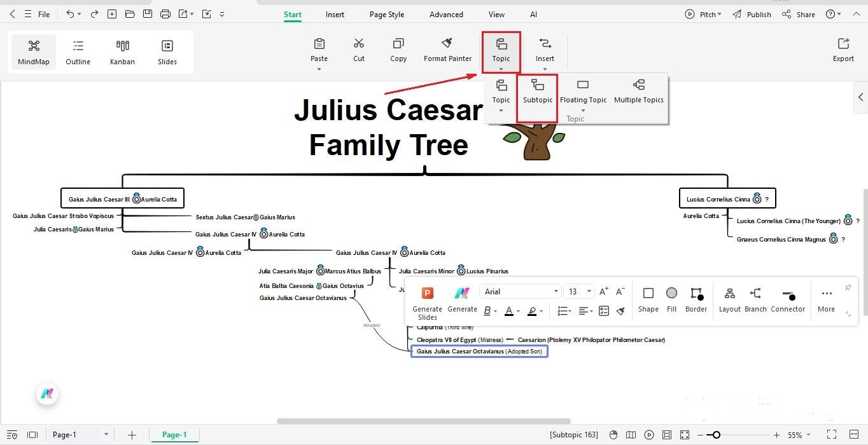The image size is (868, 445).
Task: Select Multiple Topics option
Action: tap(639, 92)
